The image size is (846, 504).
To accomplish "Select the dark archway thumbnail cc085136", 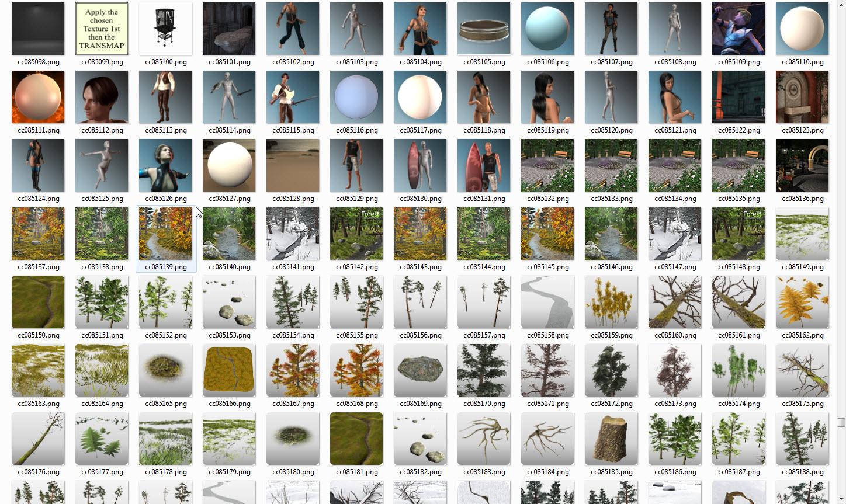I will coord(802,165).
